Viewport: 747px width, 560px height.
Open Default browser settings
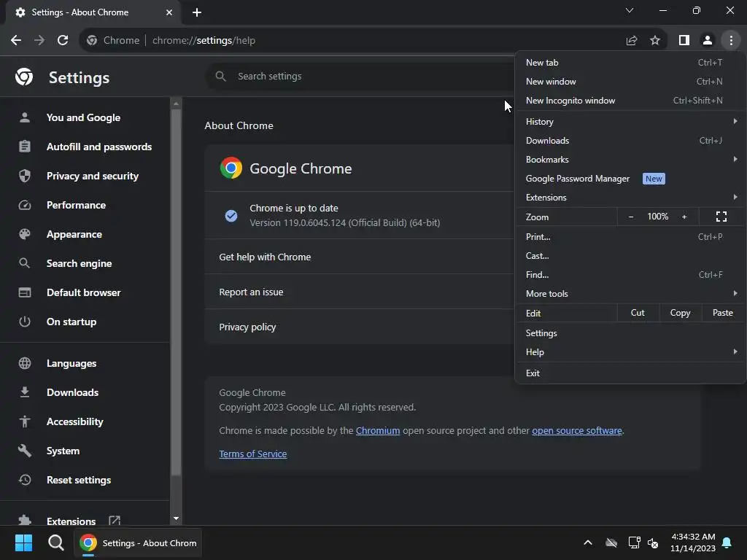85,292
